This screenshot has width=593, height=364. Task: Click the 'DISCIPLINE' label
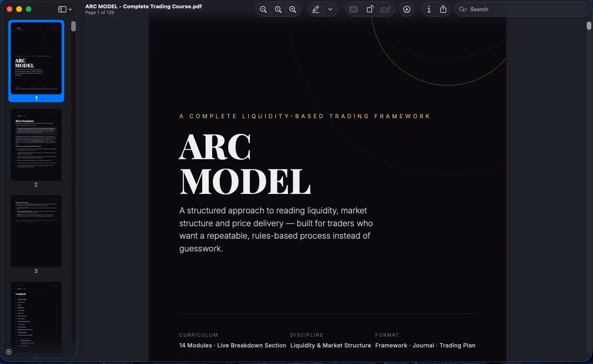pos(307,335)
